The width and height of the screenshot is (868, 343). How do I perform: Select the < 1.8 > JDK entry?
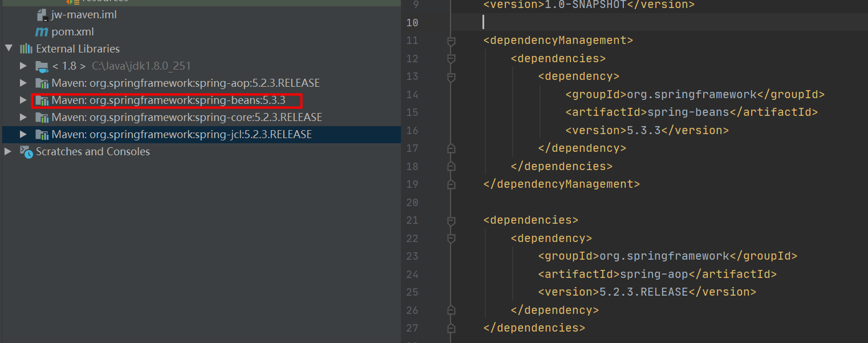click(x=69, y=66)
